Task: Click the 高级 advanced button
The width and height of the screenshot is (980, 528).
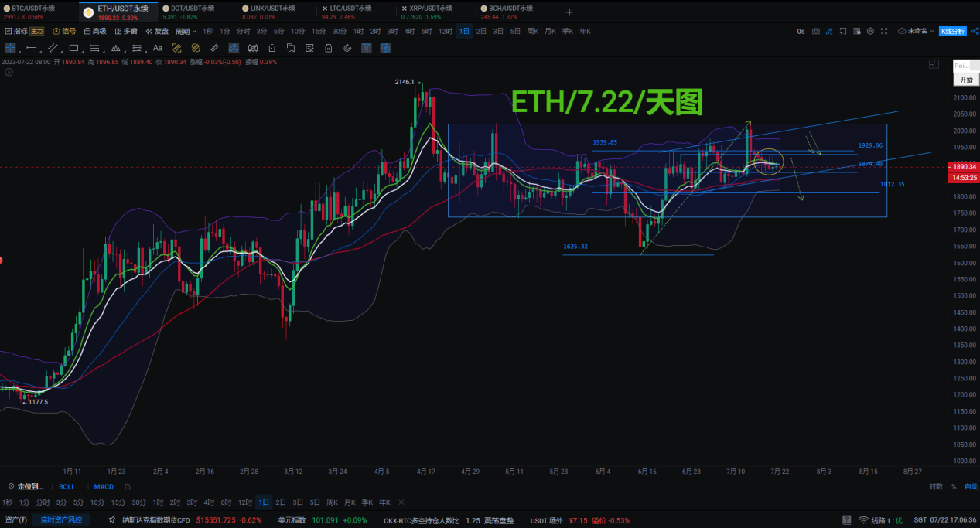Action: click(94, 31)
